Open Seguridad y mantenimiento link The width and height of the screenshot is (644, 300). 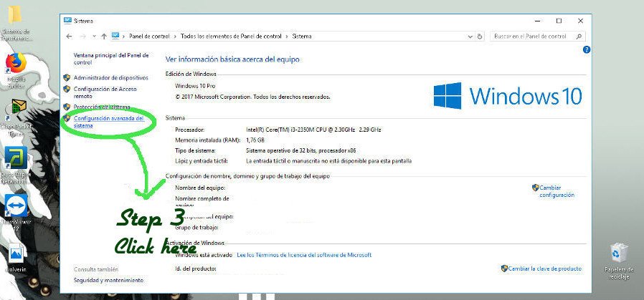click(108, 281)
